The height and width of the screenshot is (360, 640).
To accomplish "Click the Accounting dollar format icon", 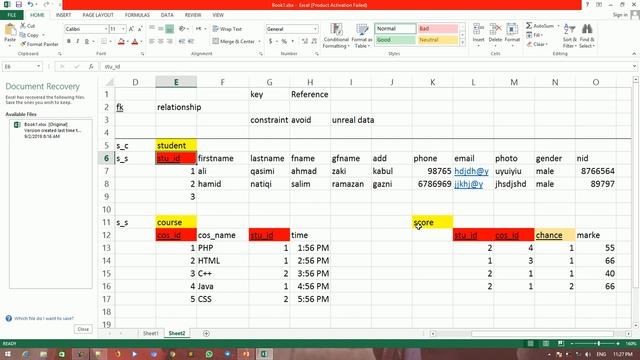I will [270, 41].
